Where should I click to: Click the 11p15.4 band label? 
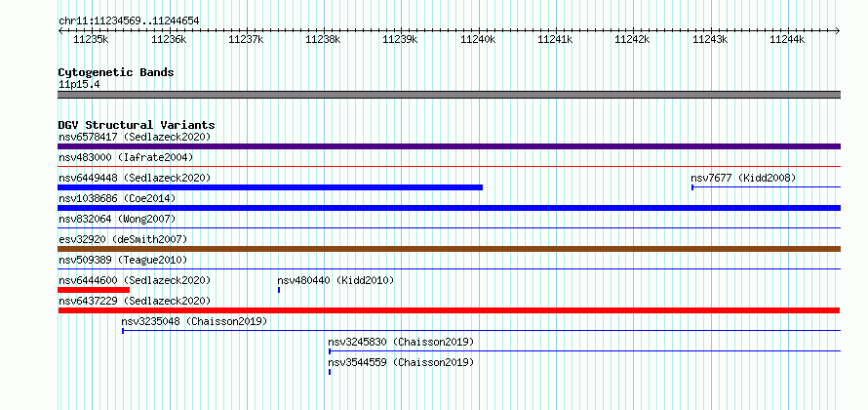coord(79,85)
